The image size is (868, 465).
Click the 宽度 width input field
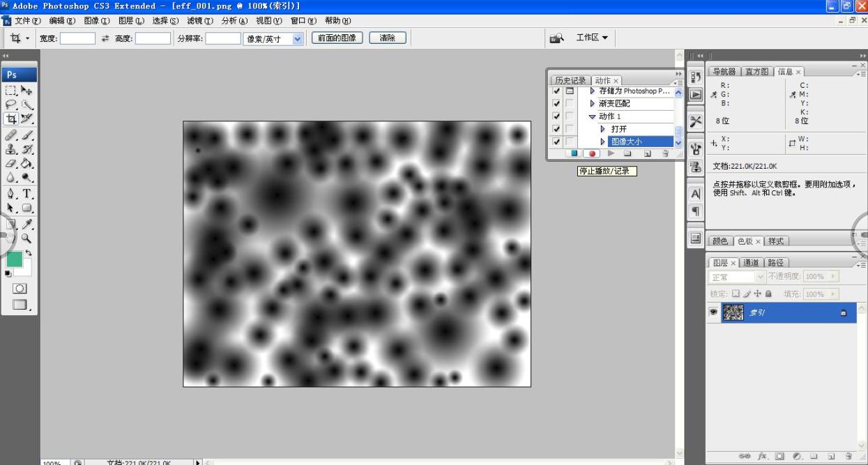(77, 39)
